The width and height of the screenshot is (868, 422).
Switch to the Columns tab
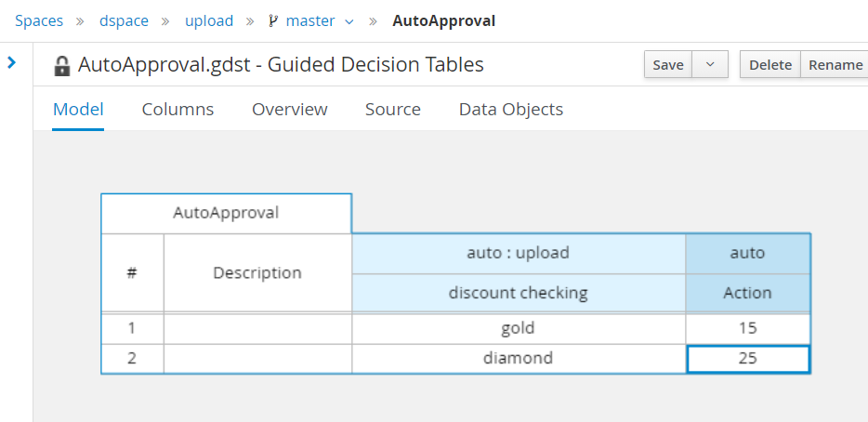178,109
